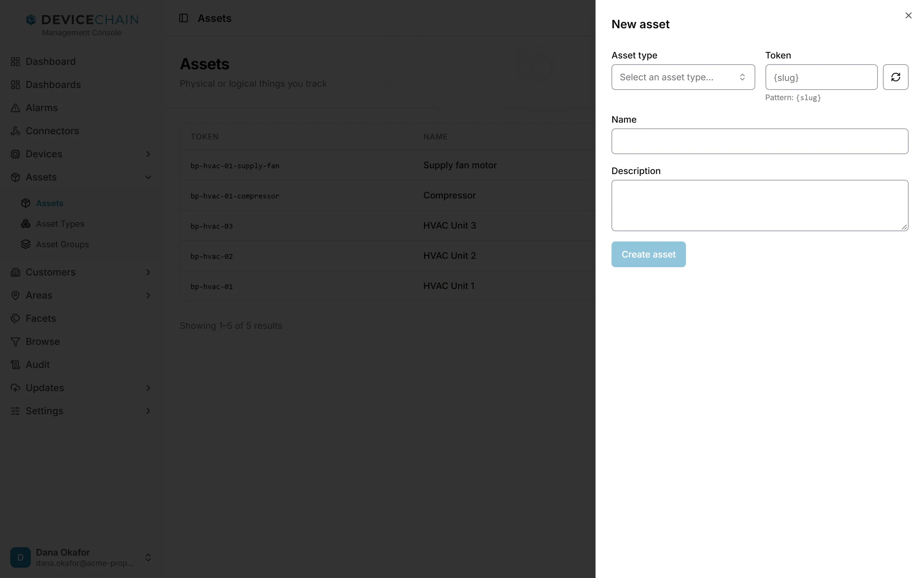Toggle the sidebar panel icon
Viewport: 924px width, 578px height.
click(183, 18)
